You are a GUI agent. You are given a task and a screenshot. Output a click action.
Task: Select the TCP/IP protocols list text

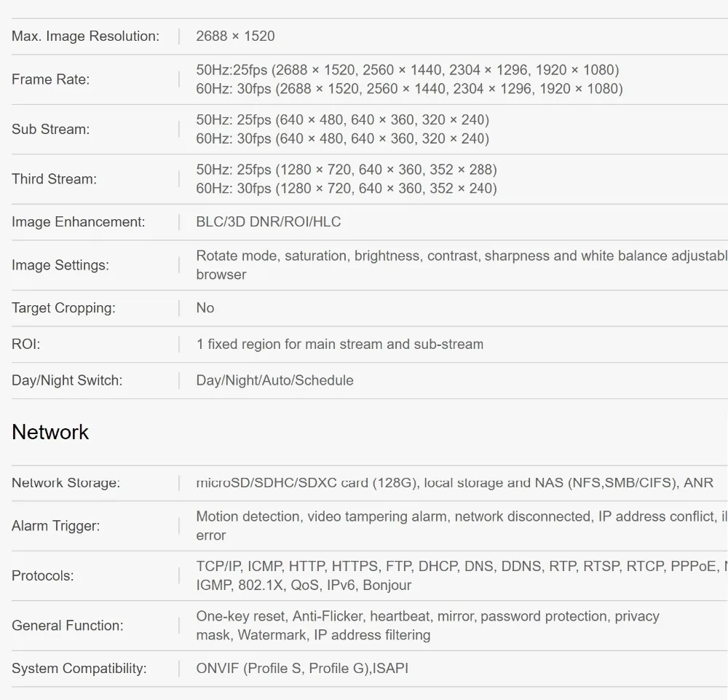click(462, 575)
